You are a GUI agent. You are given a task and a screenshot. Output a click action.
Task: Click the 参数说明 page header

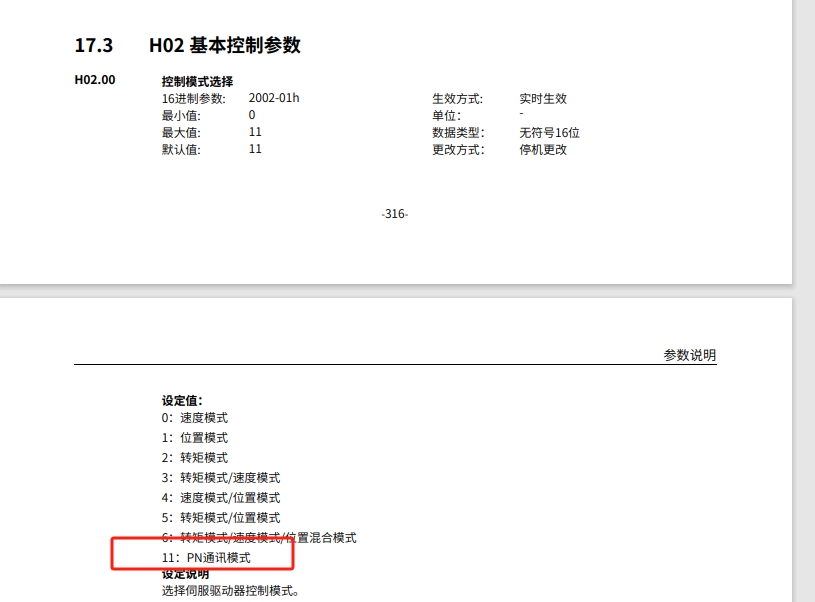(x=689, y=355)
